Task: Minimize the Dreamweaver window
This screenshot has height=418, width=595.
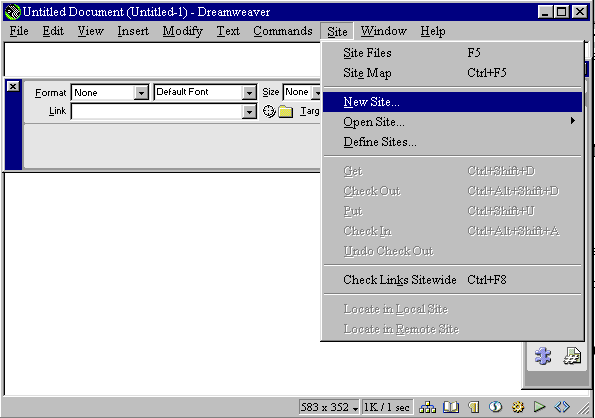Action: pyautogui.click(x=545, y=12)
